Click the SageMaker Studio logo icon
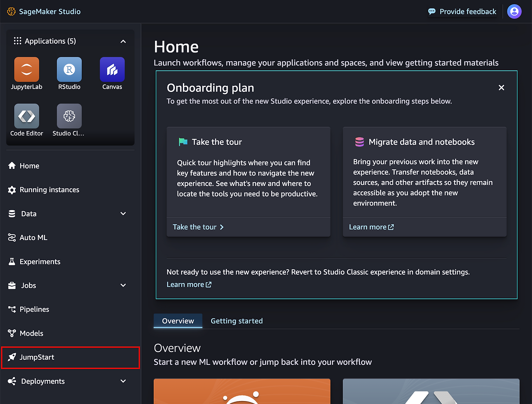 coord(11,12)
